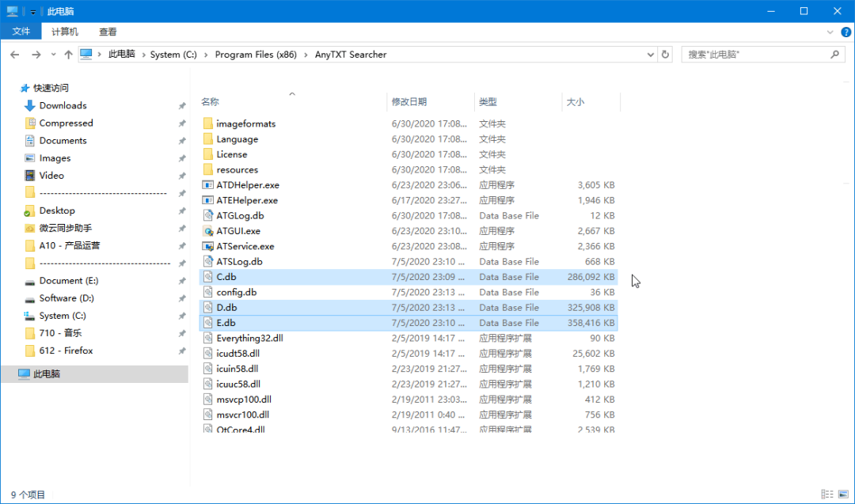Open Compressed in quick access
Viewport: 855px width, 504px height.
[66, 123]
